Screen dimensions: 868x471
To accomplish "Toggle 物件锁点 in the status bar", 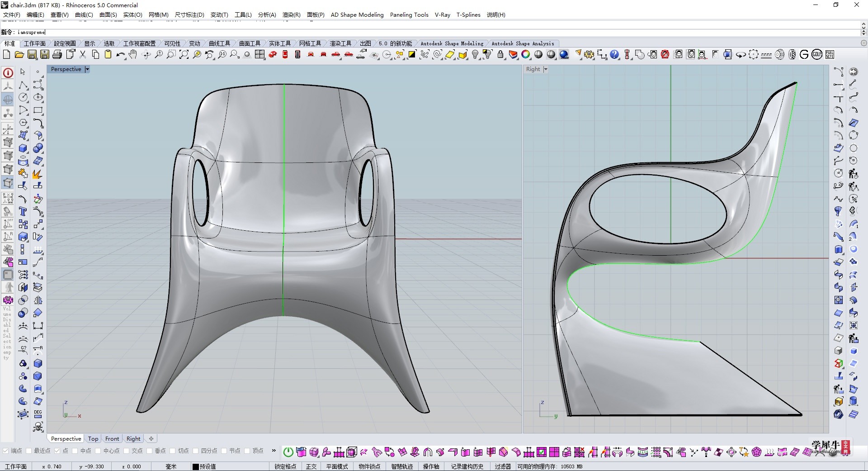I will (369, 466).
